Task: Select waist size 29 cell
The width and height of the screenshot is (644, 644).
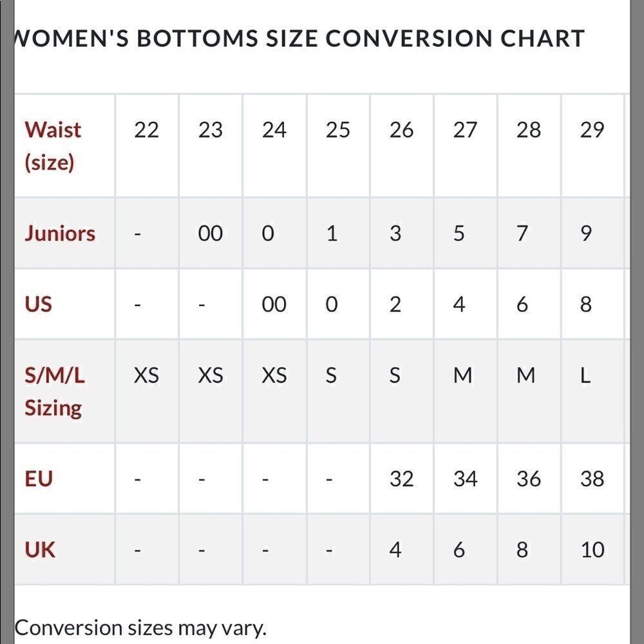Action: point(592,146)
